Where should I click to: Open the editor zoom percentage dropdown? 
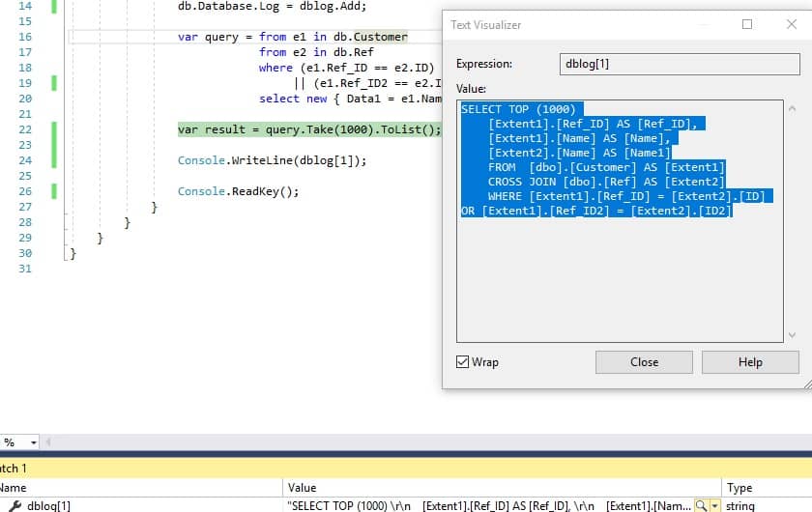click(33, 442)
